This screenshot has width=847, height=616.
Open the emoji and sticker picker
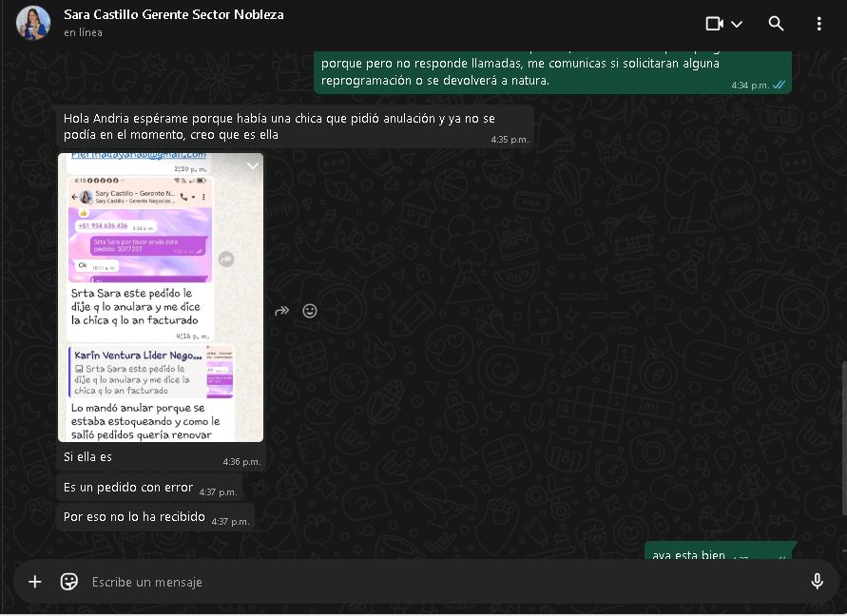coord(69,582)
